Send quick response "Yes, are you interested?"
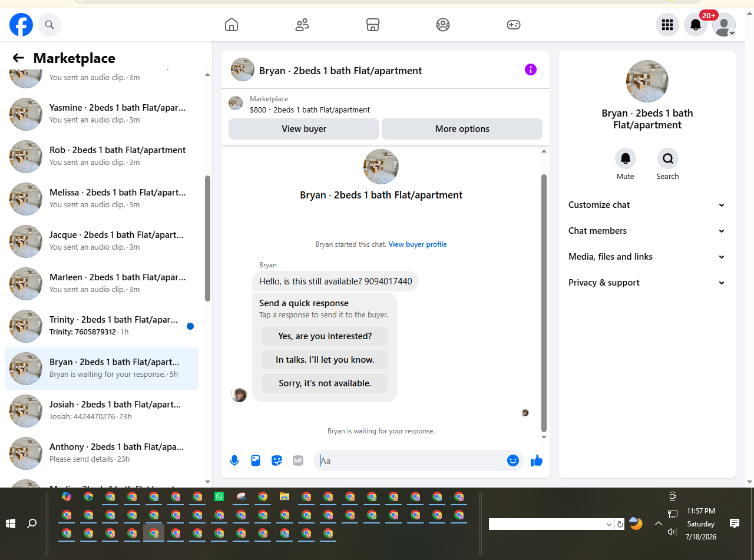754x560 pixels. pos(325,336)
